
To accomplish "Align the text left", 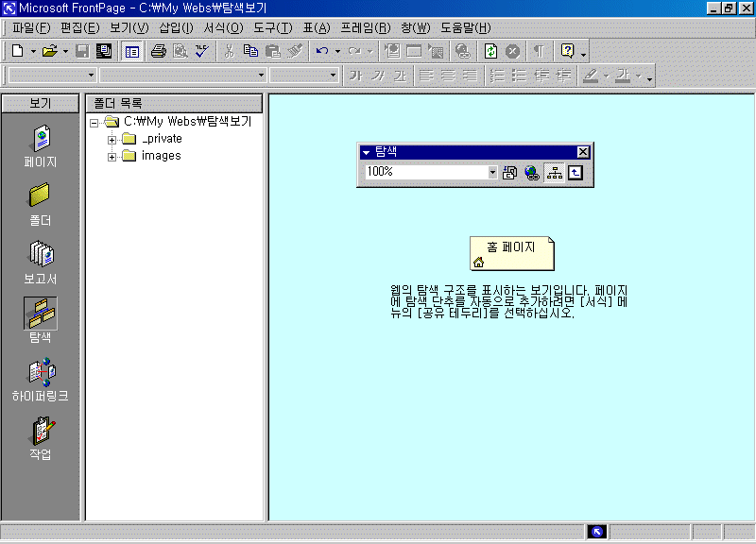I will click(x=426, y=76).
